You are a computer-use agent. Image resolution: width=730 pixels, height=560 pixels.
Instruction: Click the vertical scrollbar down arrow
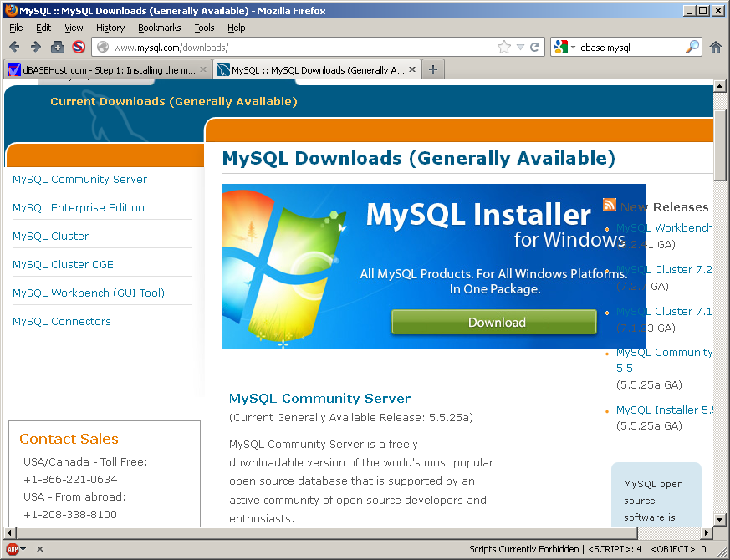(x=720, y=519)
